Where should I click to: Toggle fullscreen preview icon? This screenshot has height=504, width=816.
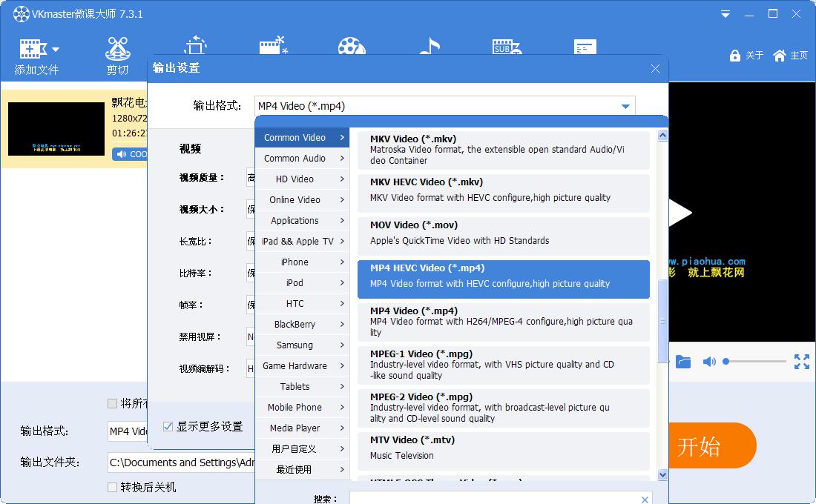[x=801, y=362]
